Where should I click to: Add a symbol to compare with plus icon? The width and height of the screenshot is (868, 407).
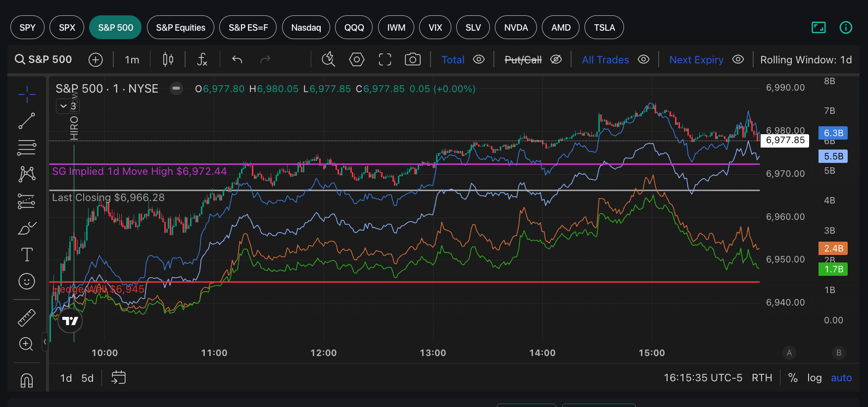[96, 59]
